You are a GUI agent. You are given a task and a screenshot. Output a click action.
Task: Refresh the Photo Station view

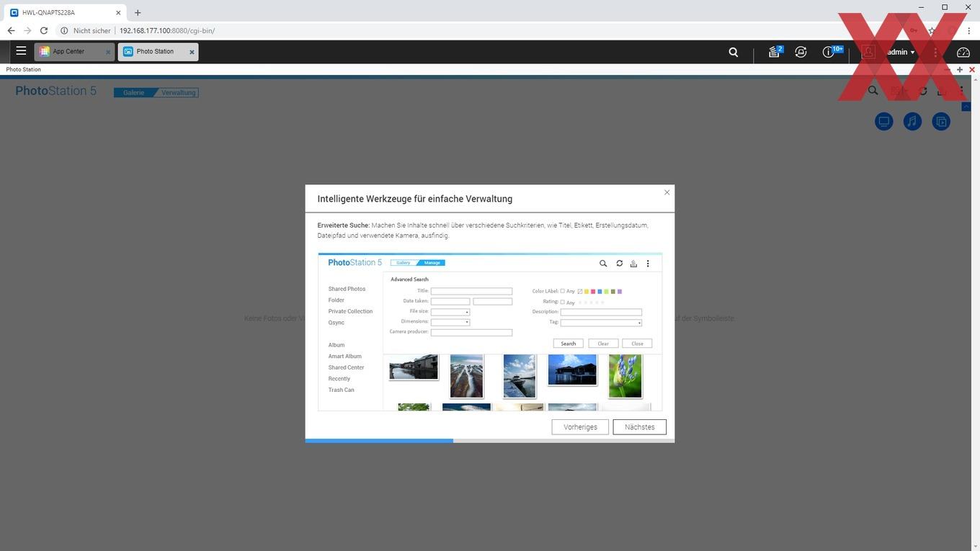click(923, 91)
